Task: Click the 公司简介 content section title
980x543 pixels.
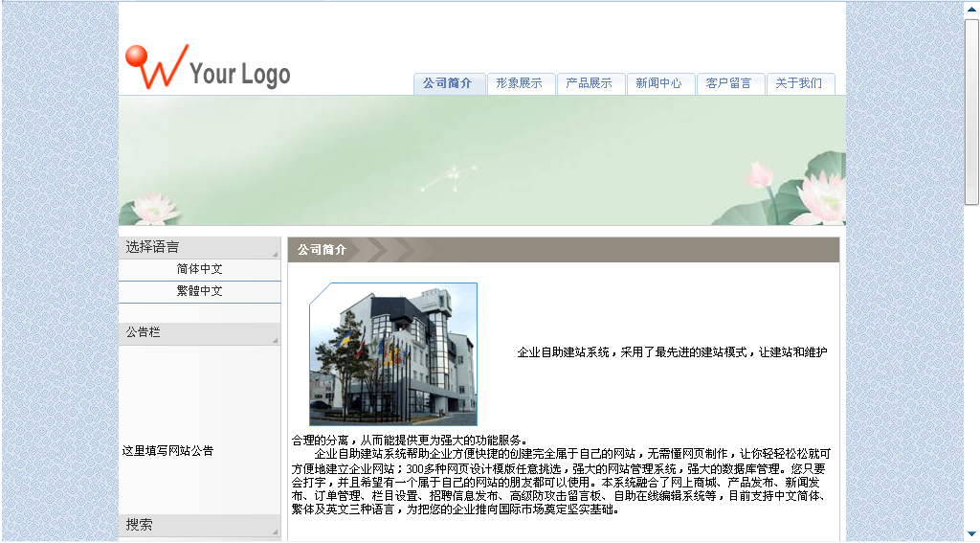Action: tap(322, 250)
